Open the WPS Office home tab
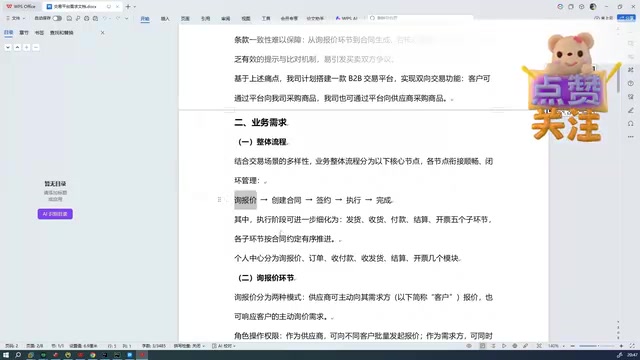The image size is (640, 360). 21,7
